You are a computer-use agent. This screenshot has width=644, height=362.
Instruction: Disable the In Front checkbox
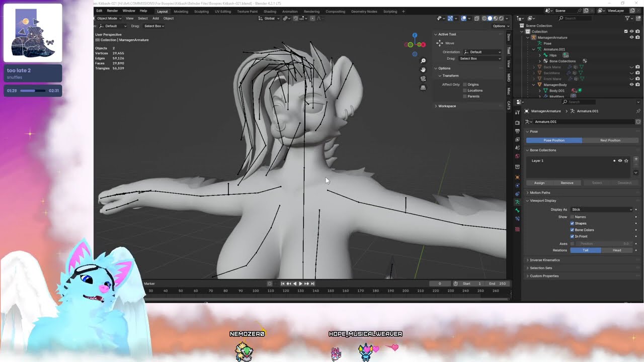coord(572,236)
